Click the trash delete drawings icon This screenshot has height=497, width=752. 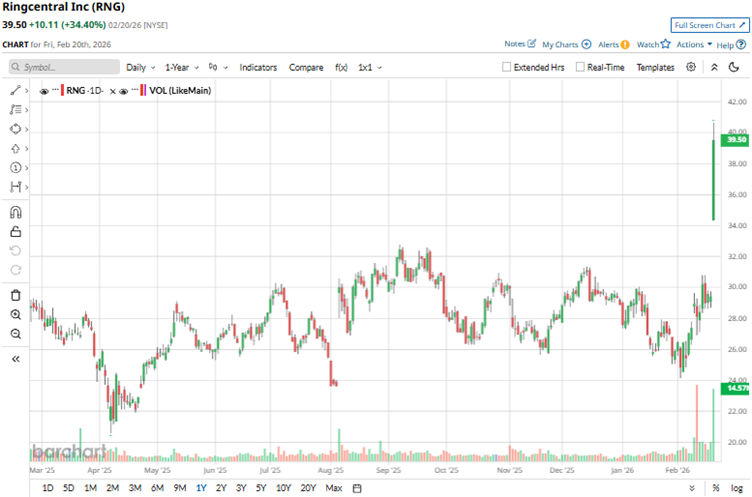click(16, 295)
